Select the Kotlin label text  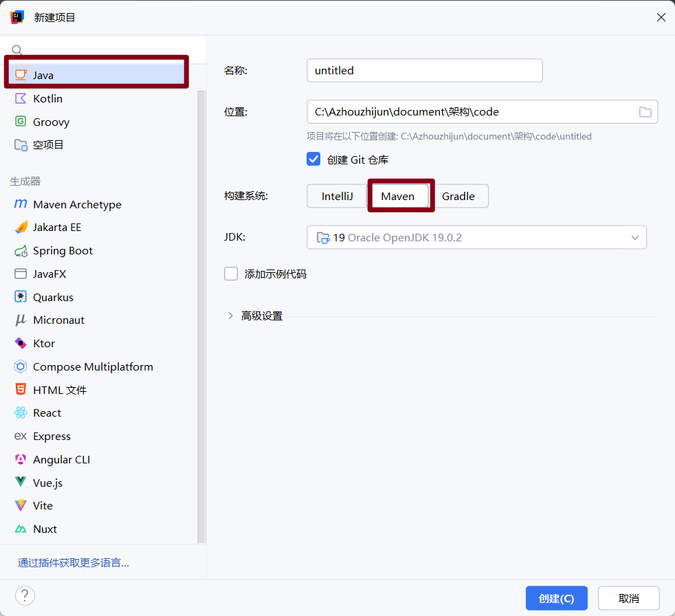click(x=48, y=98)
